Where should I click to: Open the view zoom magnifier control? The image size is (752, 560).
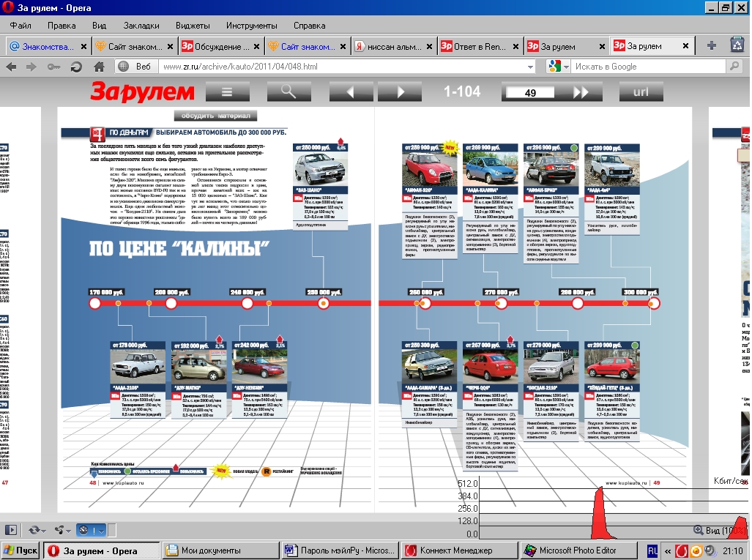pyautogui.click(x=699, y=530)
